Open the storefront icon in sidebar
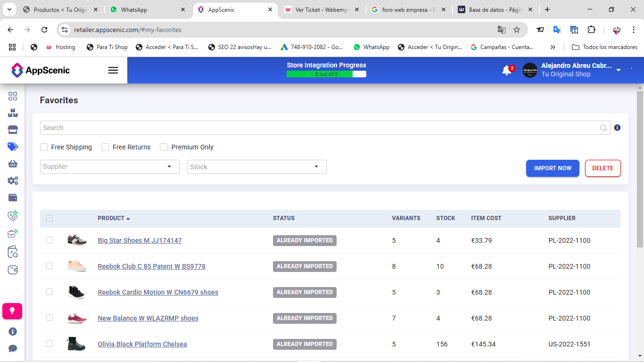Image resolution: width=644 pixels, height=362 pixels. (13, 130)
